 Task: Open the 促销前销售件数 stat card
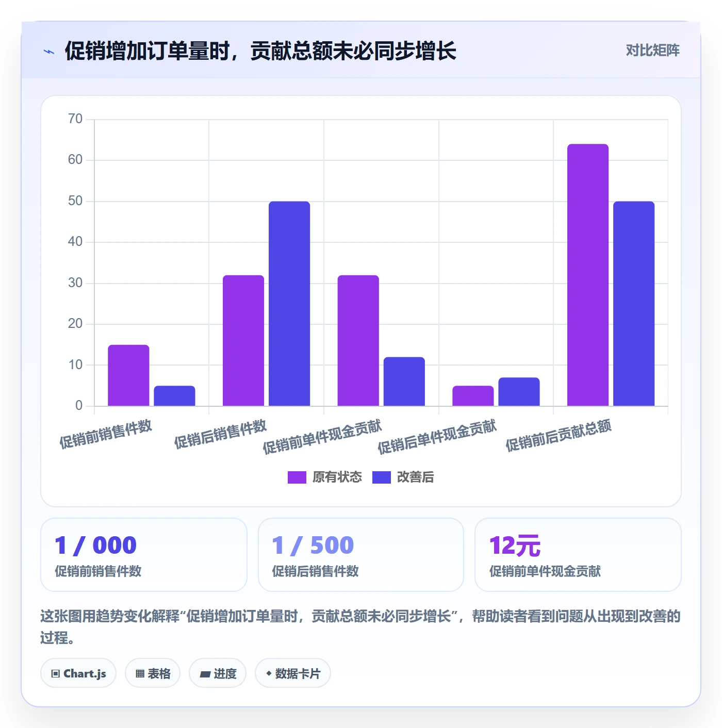144,555
